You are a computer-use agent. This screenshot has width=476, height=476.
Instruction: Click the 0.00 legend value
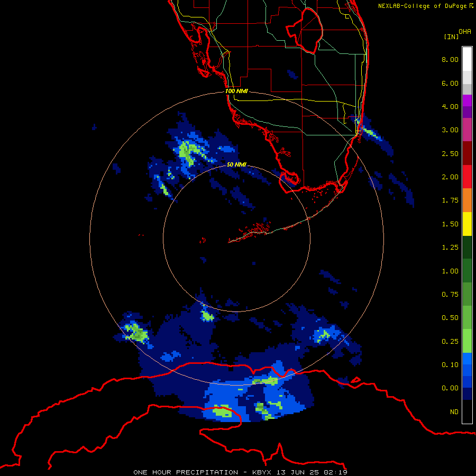450,388
